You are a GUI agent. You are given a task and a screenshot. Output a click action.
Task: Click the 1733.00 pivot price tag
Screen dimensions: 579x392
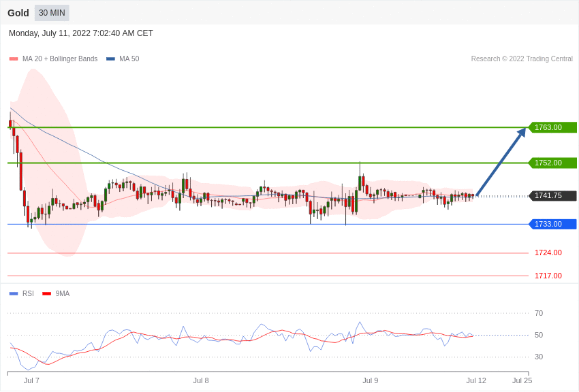pyautogui.click(x=553, y=224)
